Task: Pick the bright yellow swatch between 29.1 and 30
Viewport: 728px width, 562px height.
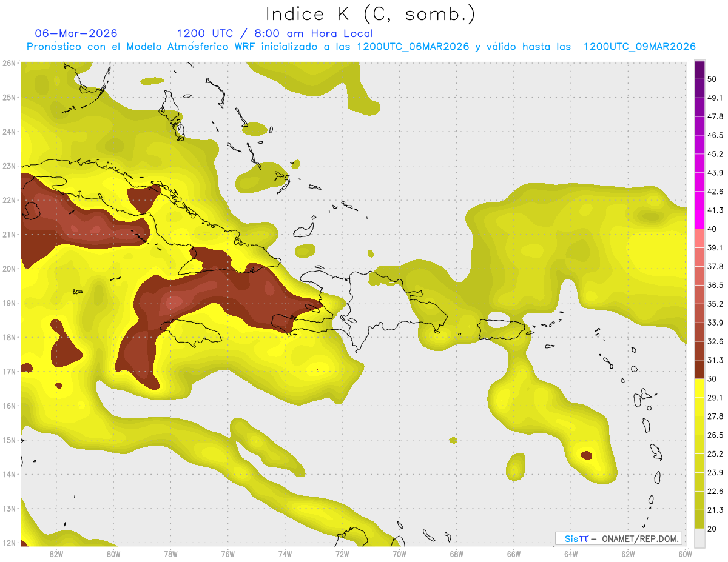Action: (x=699, y=388)
